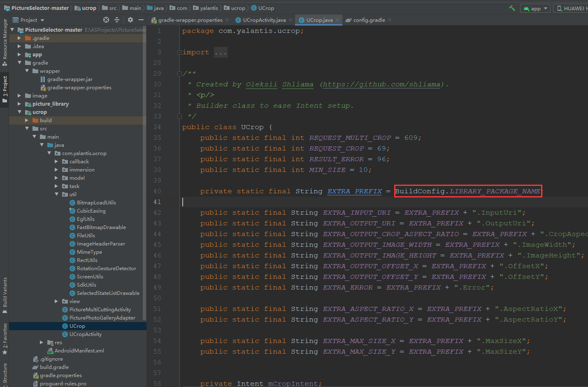This screenshot has height=387, width=588.
Task: Locate the opened file in the Project tree
Action: 106,20
